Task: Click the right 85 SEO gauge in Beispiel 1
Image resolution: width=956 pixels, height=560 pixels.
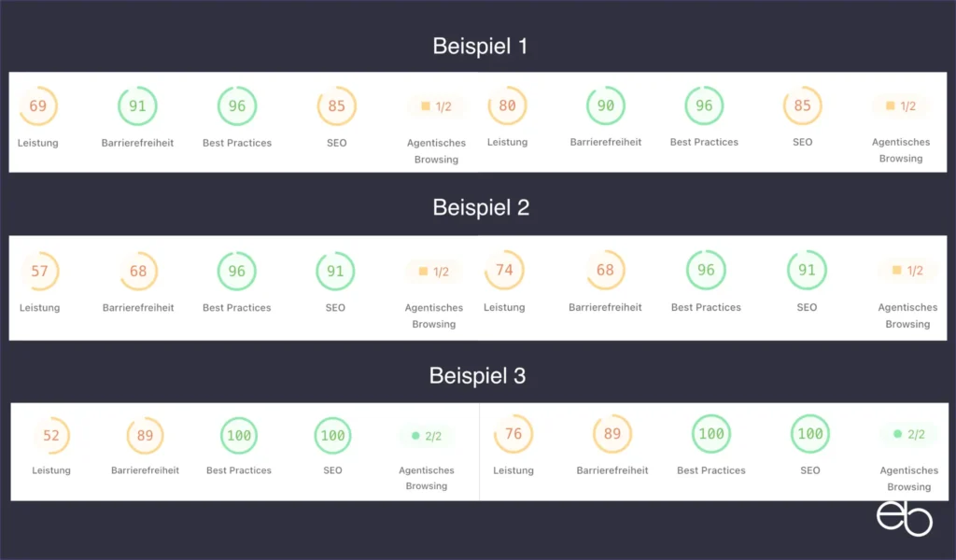Action: point(802,105)
